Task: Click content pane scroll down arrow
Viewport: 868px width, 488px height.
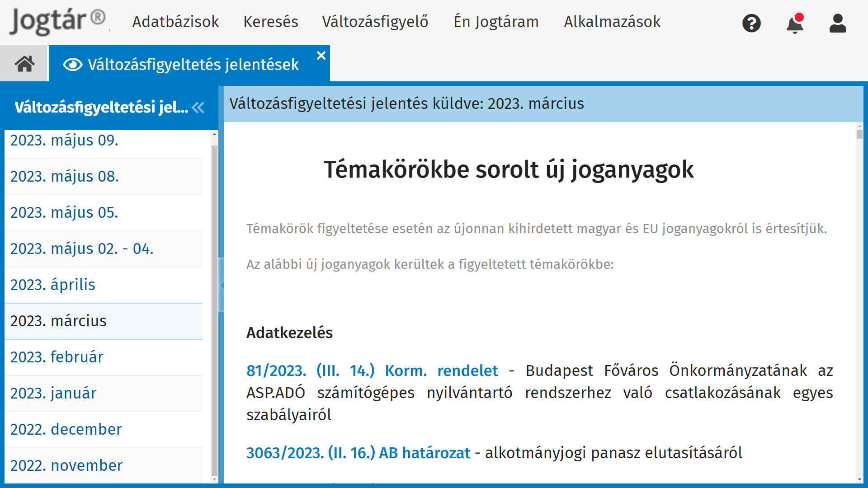Action: tap(859, 479)
